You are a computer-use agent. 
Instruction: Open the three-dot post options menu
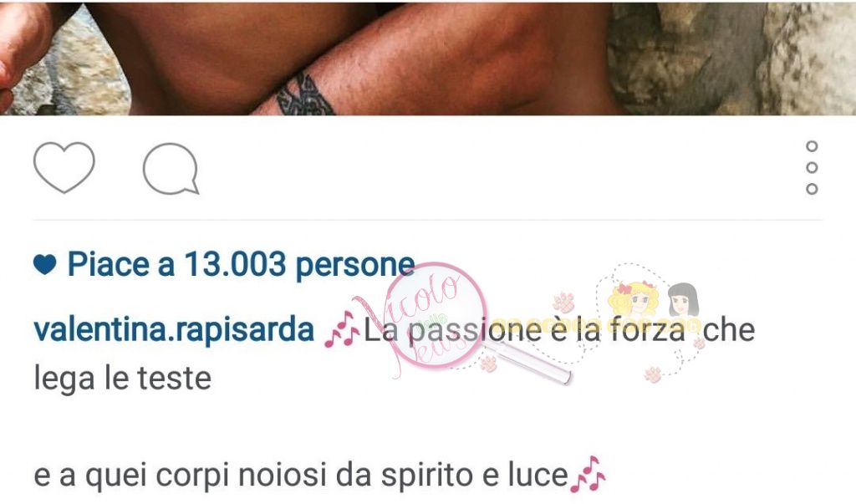tap(812, 168)
